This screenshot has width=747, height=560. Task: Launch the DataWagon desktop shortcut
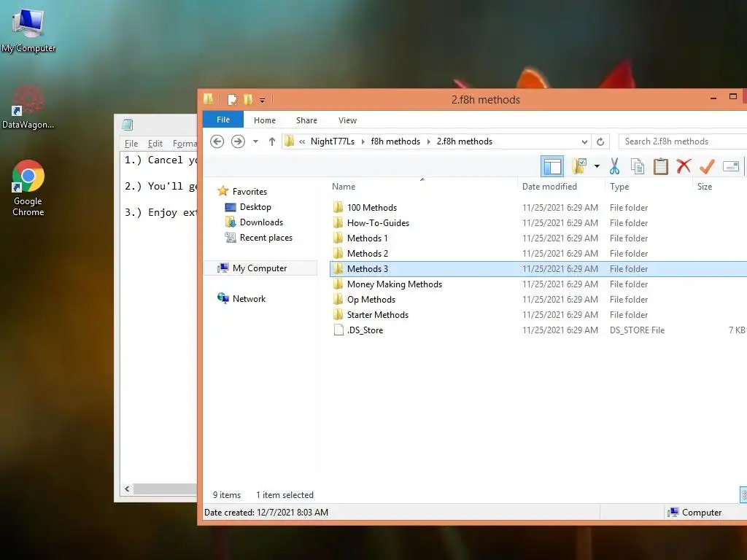[28, 106]
